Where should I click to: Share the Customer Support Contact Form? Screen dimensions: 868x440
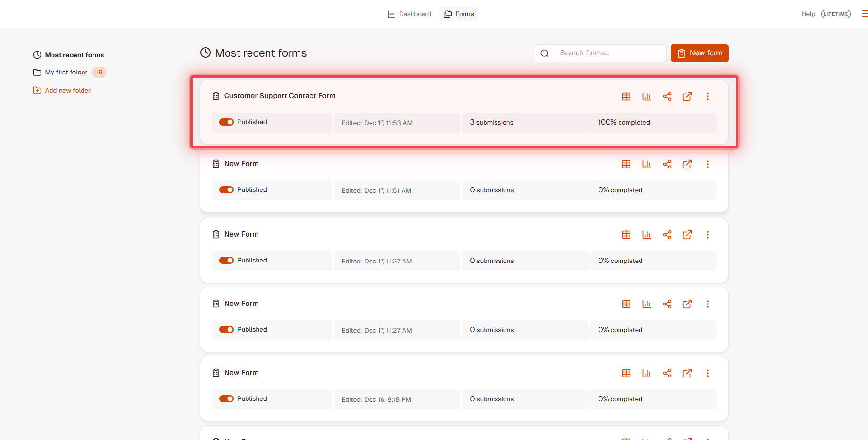(x=667, y=96)
